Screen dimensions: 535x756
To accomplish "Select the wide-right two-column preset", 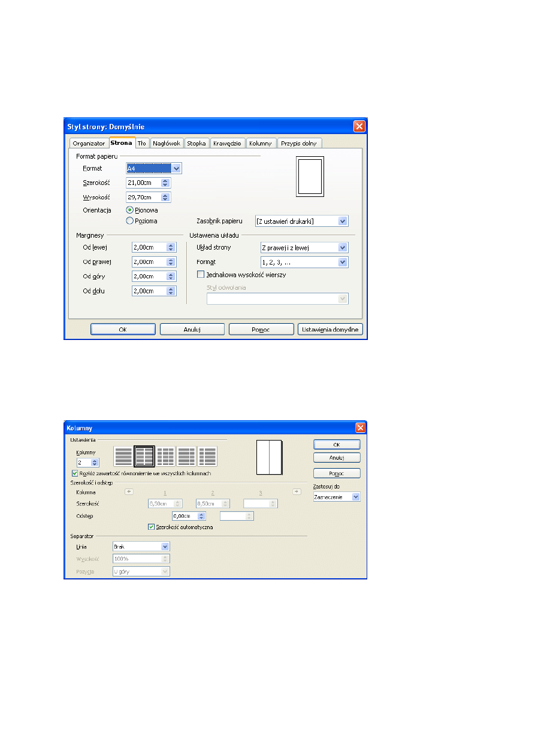I will click(207, 457).
